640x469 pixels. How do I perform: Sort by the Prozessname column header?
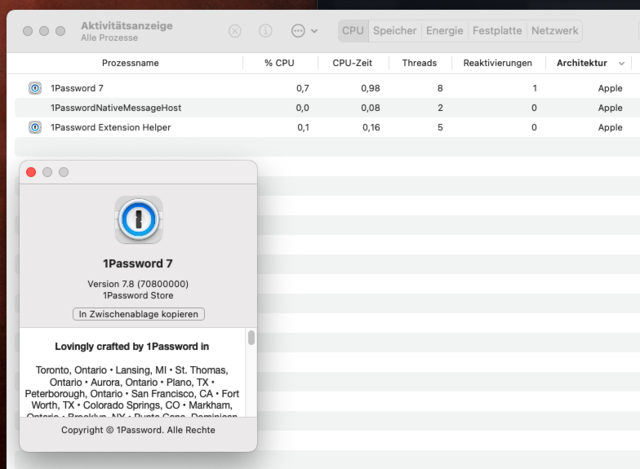(x=130, y=63)
